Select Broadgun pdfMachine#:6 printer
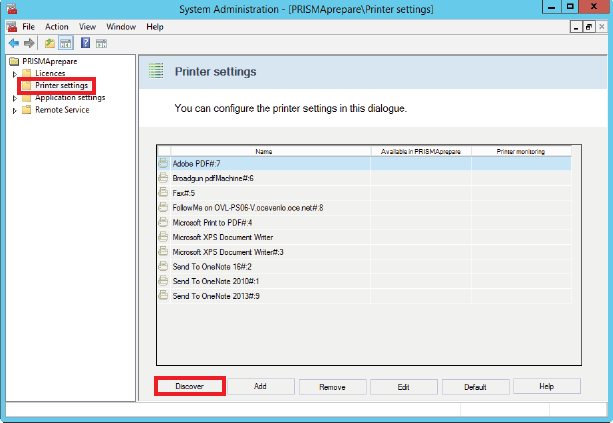This screenshot has width=613, height=423. point(364,178)
